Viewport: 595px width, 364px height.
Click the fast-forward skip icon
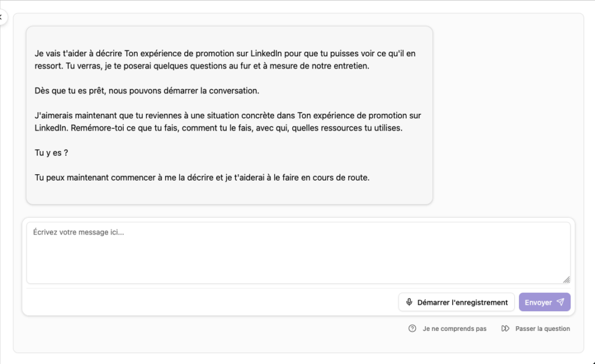505,329
